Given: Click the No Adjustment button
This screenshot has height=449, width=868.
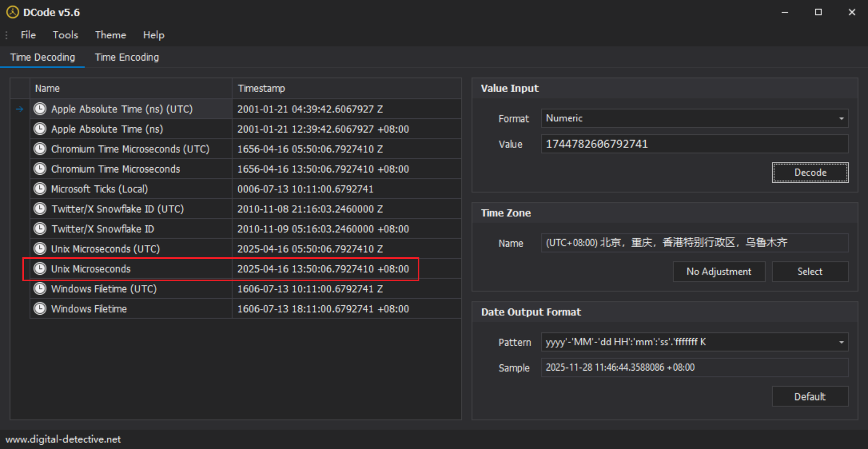Looking at the screenshot, I should (718, 272).
